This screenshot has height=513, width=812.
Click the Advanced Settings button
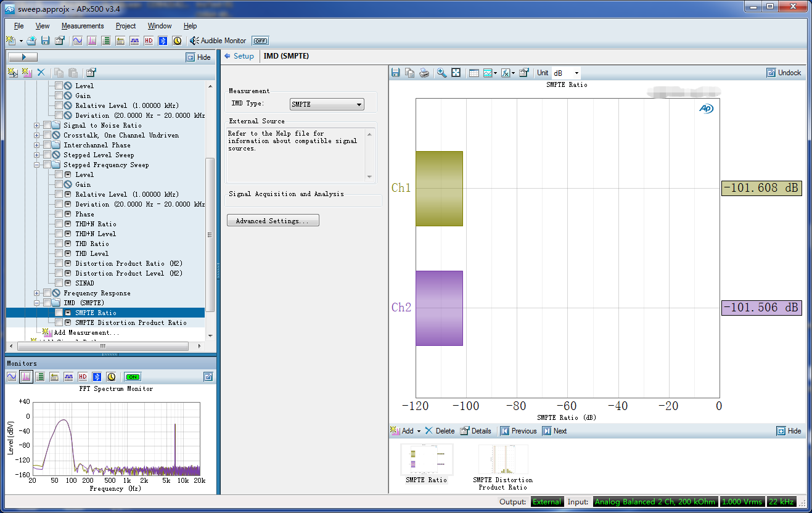(273, 221)
